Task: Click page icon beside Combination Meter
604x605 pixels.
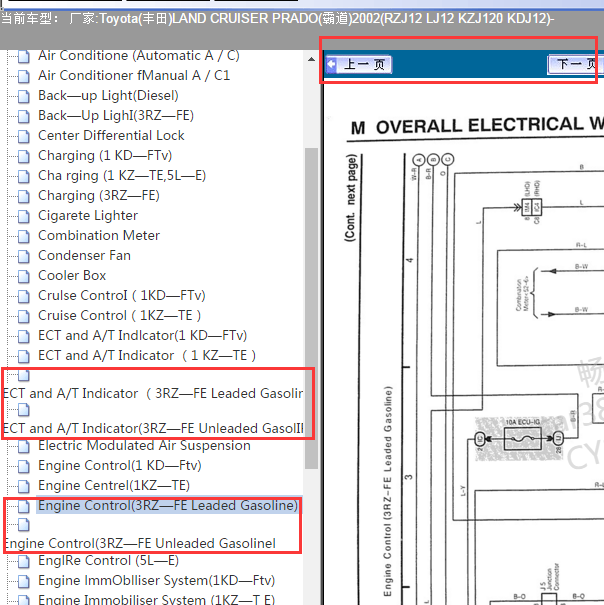Action: pos(24,236)
